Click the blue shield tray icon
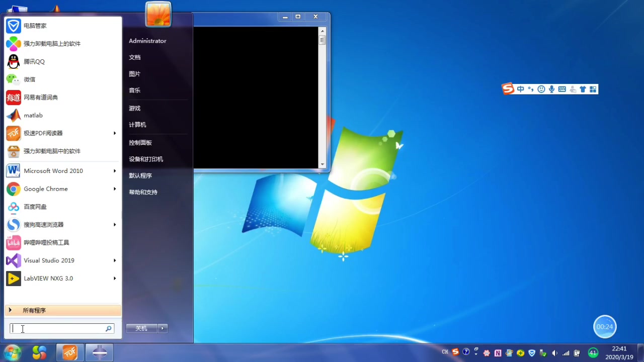644x362 pixels. tap(531, 353)
